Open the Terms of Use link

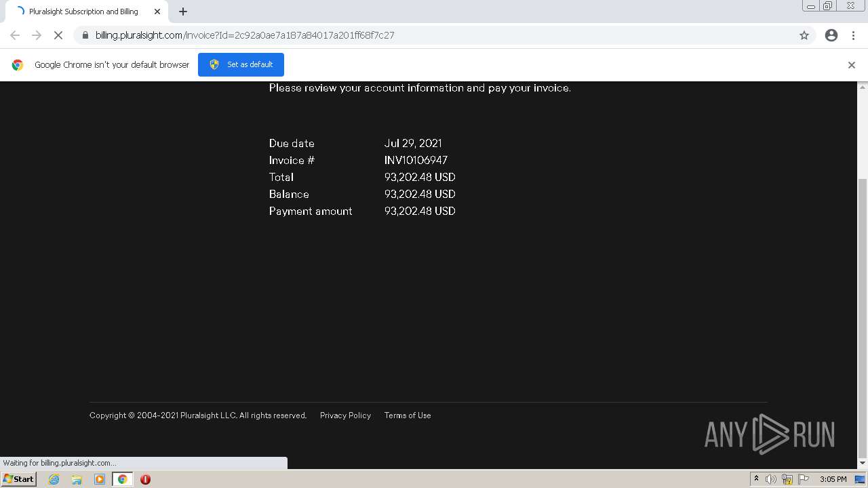click(408, 415)
